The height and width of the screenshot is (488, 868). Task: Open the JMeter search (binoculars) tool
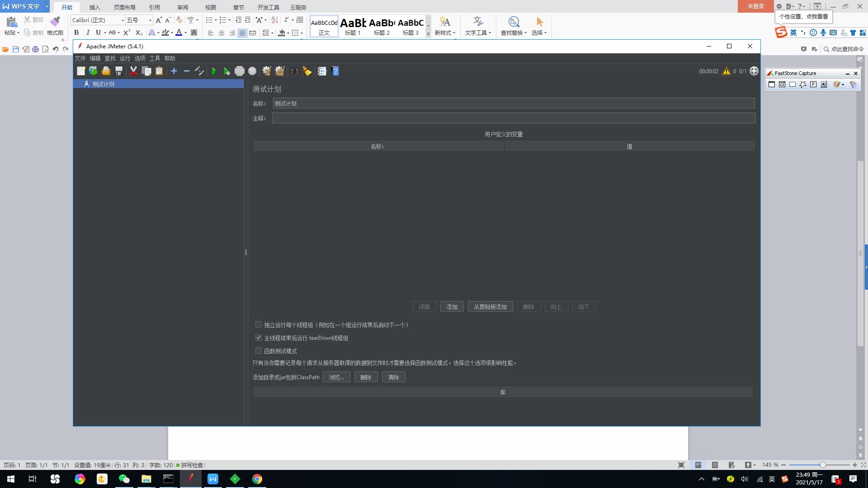tap(294, 71)
